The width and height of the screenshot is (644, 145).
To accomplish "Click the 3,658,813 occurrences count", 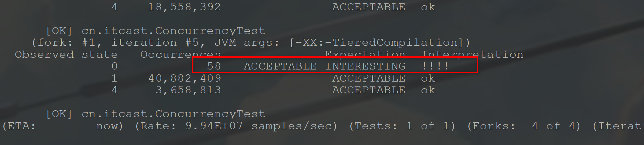I will (188, 90).
